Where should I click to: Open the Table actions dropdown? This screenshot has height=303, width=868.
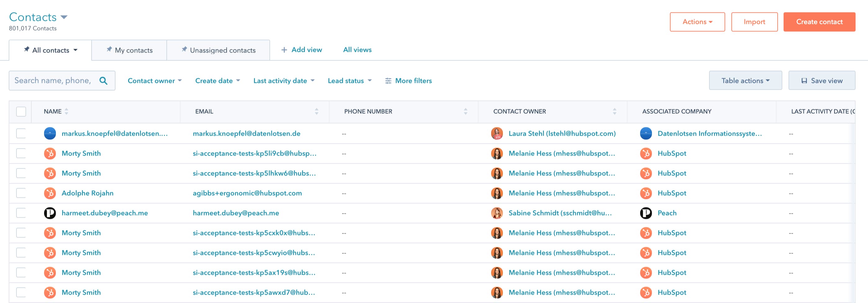(x=745, y=80)
